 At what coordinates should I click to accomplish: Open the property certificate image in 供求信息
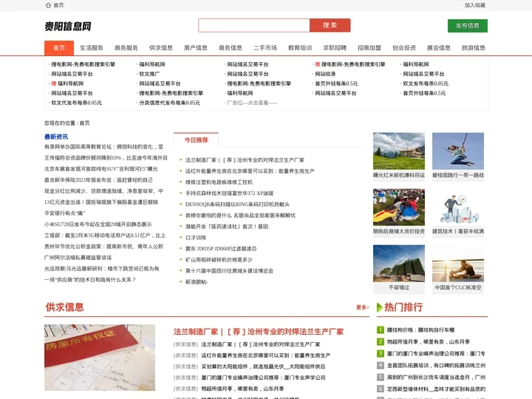pos(100,358)
